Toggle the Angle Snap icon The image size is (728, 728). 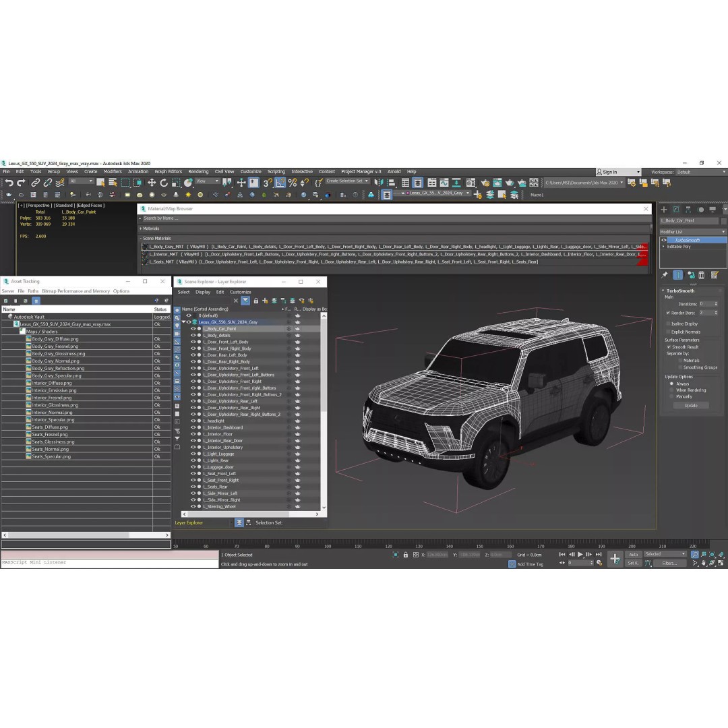click(x=280, y=183)
